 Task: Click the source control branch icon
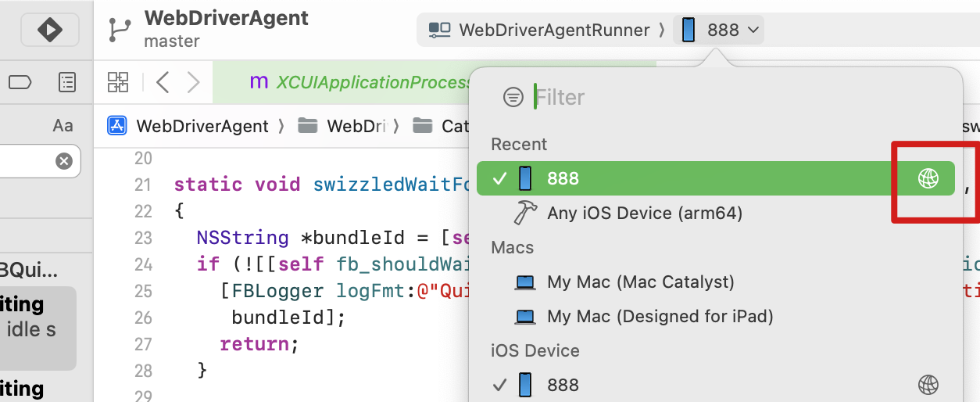[x=120, y=31]
